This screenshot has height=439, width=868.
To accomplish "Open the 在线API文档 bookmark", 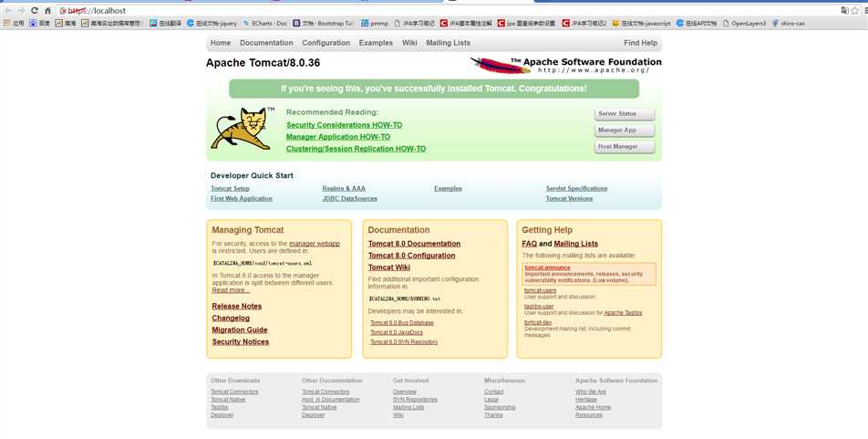I will (x=697, y=24).
